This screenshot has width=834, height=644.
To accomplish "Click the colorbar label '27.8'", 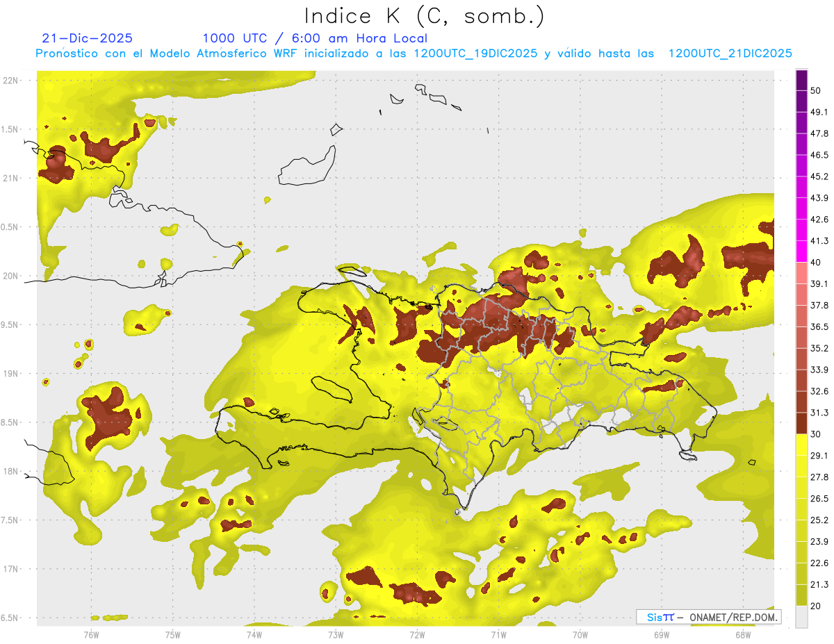I will (819, 477).
